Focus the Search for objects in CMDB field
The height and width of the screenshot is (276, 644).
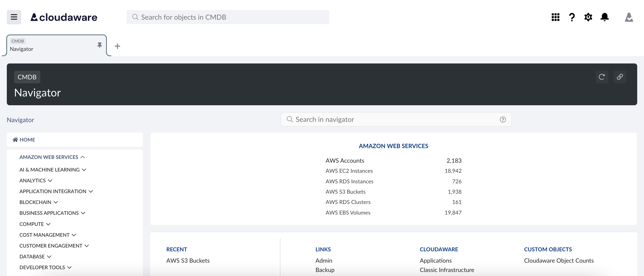point(228,17)
